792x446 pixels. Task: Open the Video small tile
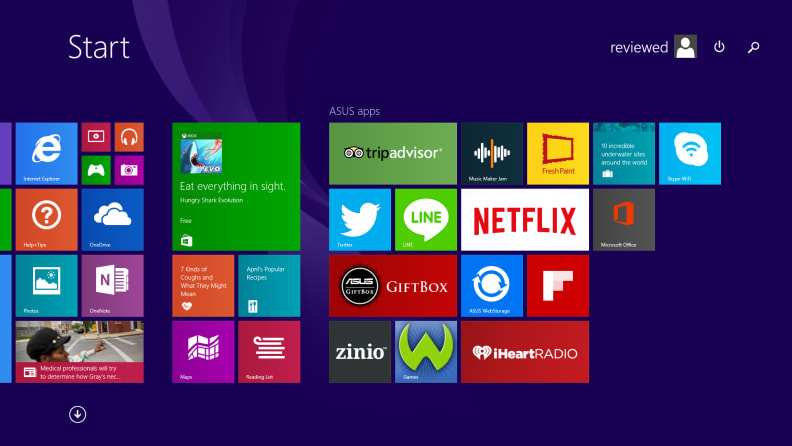pos(96,137)
